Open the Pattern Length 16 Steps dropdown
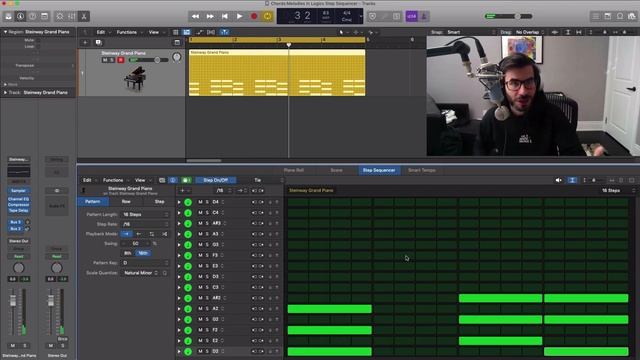640x360 pixels. tap(145, 214)
